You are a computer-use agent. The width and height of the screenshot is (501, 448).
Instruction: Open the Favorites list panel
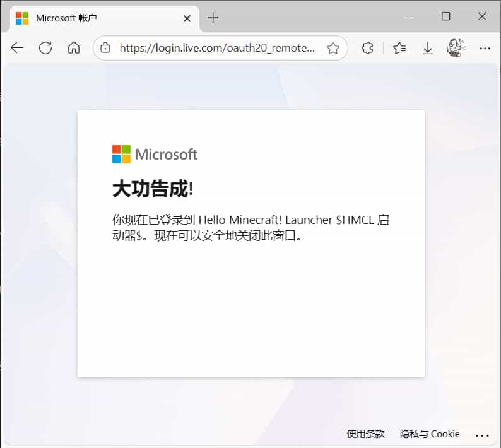pos(399,48)
